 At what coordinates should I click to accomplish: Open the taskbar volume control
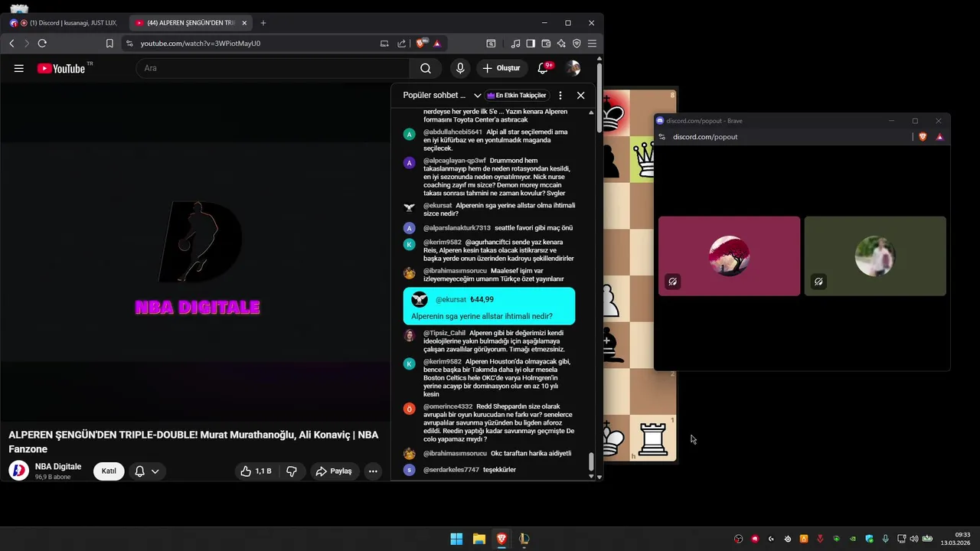pyautogui.click(x=913, y=539)
